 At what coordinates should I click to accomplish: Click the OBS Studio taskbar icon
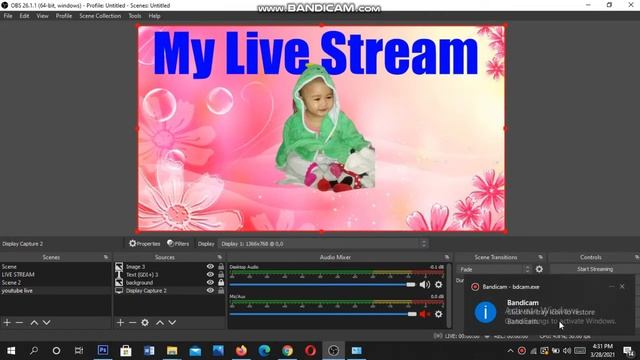pyautogui.click(x=333, y=350)
